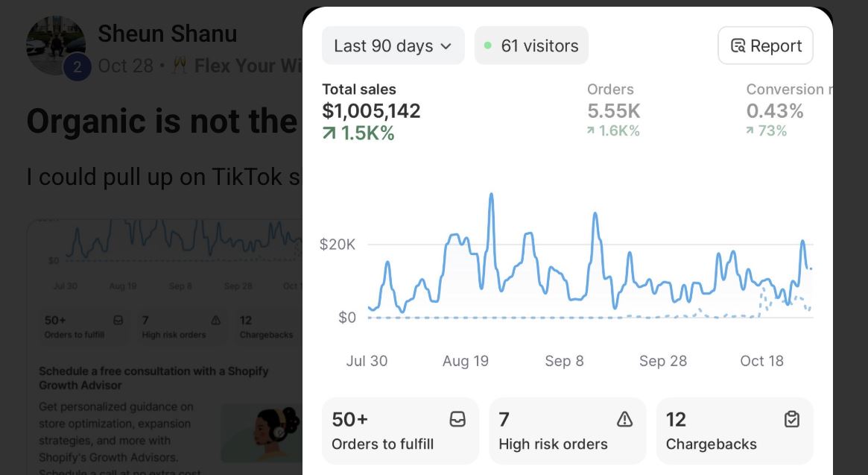Click the Total sales upward trend arrow
This screenshot has width=868, height=475.
pyautogui.click(x=329, y=133)
